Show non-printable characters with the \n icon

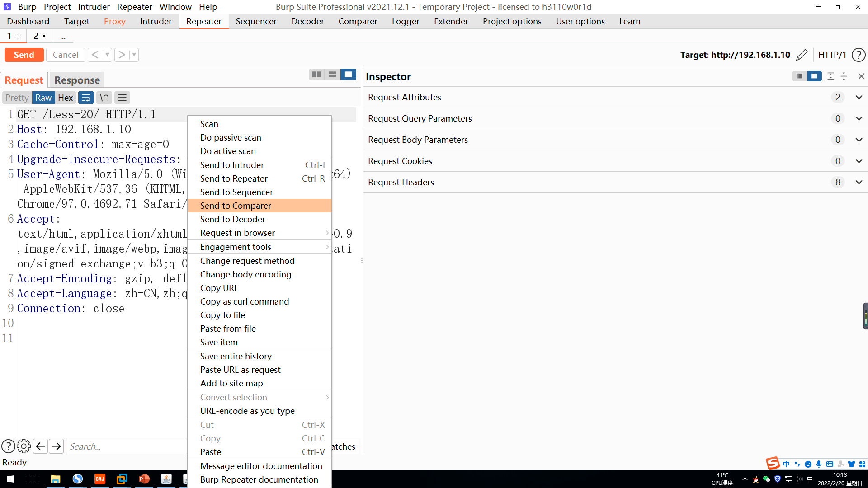(x=104, y=98)
